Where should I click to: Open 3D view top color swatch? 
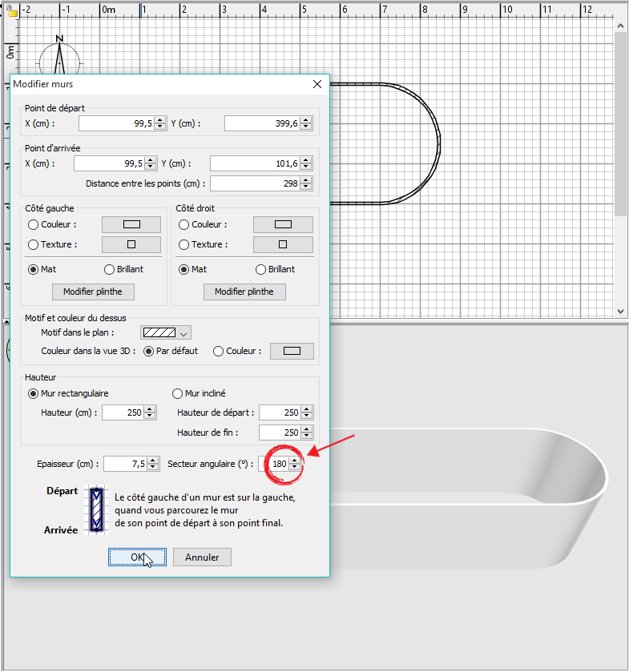(x=292, y=352)
